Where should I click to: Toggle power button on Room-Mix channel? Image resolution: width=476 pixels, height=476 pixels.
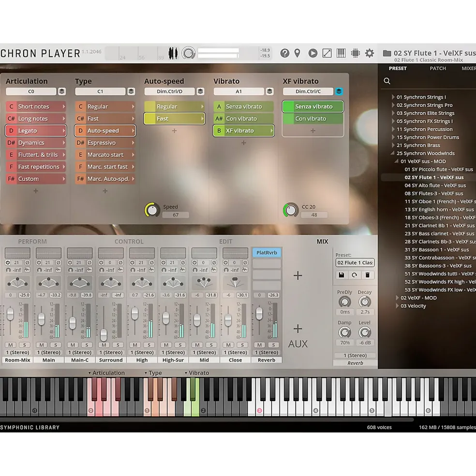(x=8, y=262)
